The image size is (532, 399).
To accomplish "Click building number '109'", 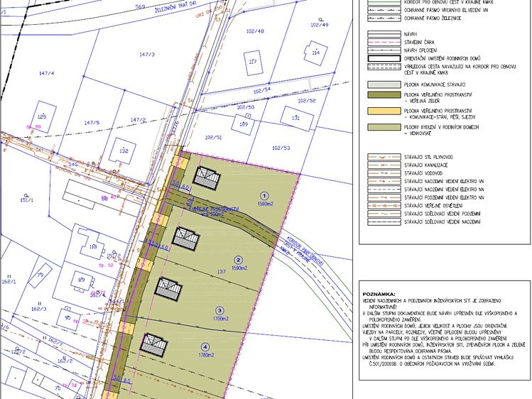I will tap(244, 124).
